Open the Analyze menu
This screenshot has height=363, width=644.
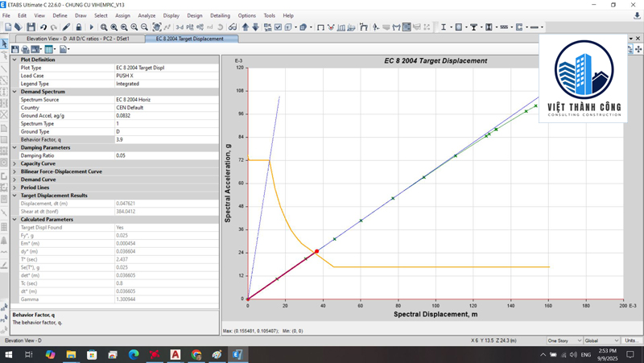pyautogui.click(x=147, y=15)
